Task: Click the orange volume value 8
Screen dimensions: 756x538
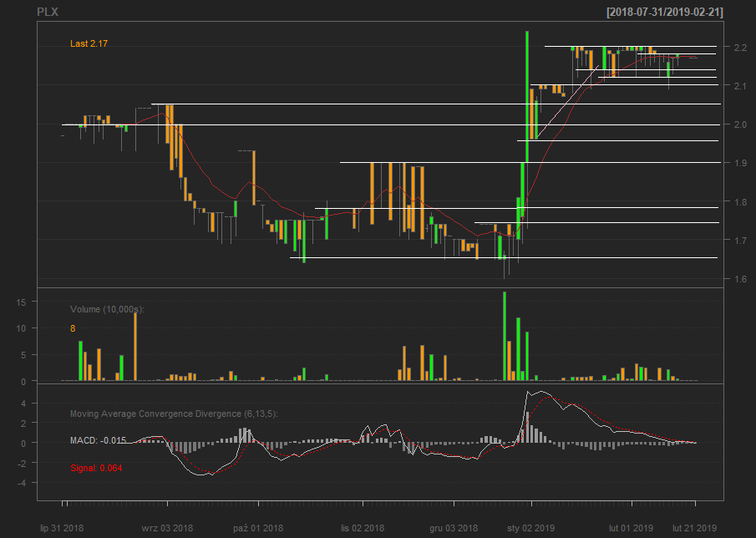Action: point(73,328)
